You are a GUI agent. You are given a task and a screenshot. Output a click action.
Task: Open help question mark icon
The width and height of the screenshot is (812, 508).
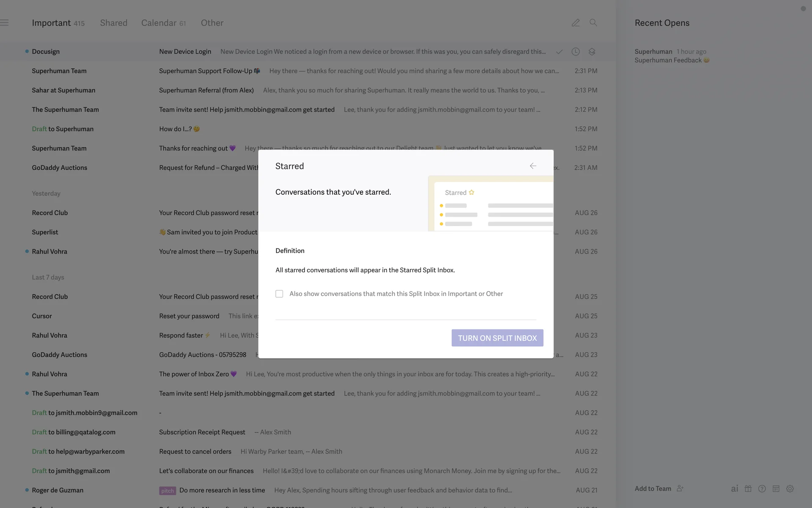762,489
